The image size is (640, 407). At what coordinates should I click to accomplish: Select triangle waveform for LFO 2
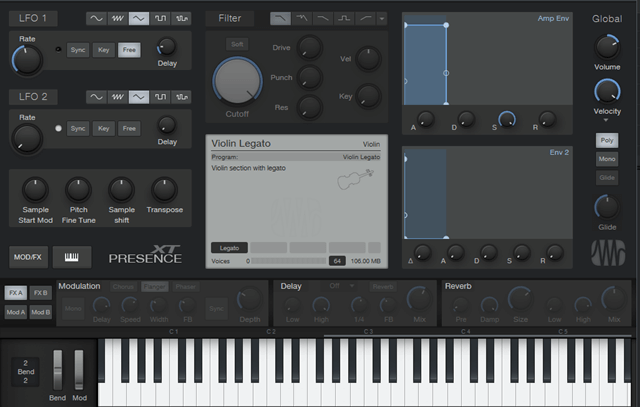pos(139,97)
